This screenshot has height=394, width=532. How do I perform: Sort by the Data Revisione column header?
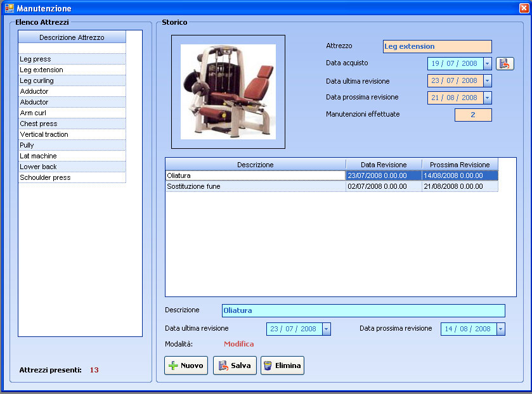click(x=384, y=165)
